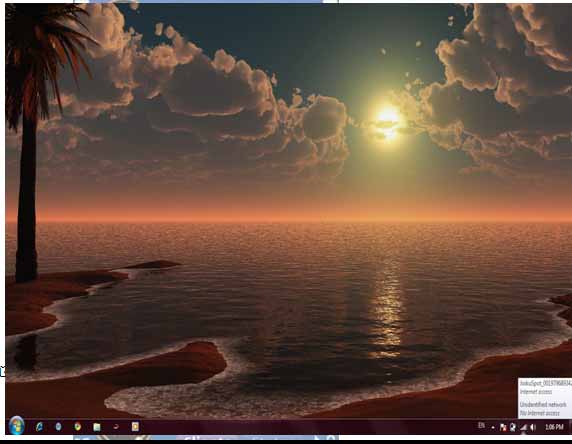Screen dimensions: 572x444
Task: Show hidden tray icons with the arrow
Action: 493,427
